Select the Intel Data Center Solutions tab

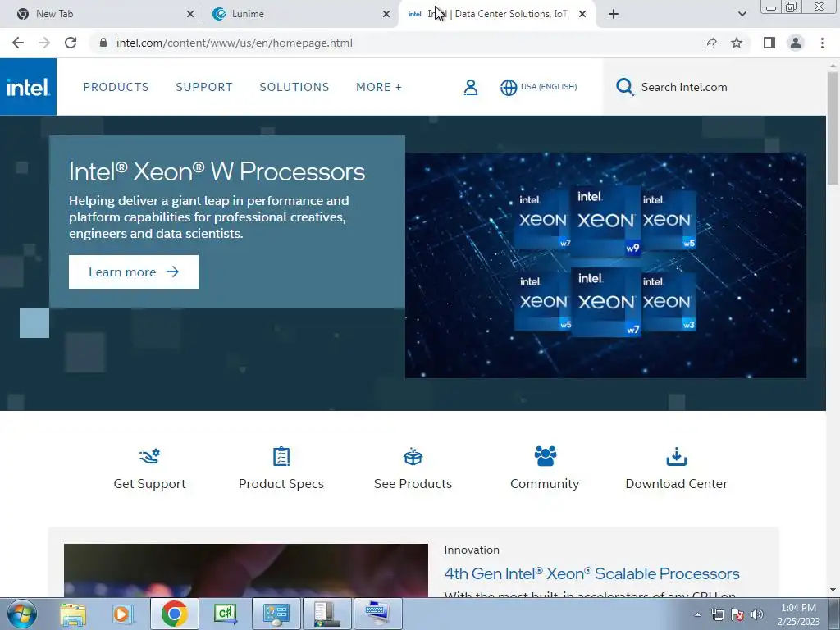click(496, 14)
